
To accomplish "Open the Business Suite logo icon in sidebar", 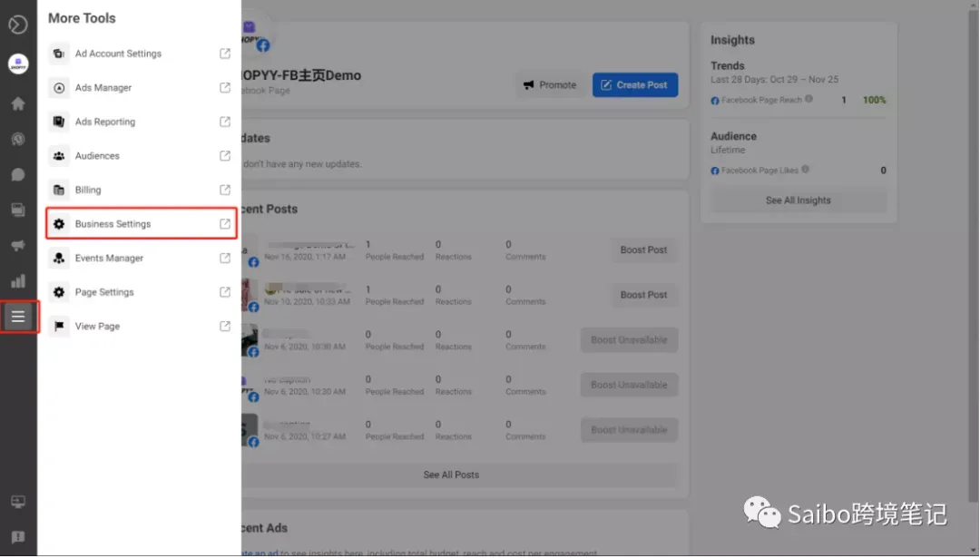I will (x=18, y=24).
